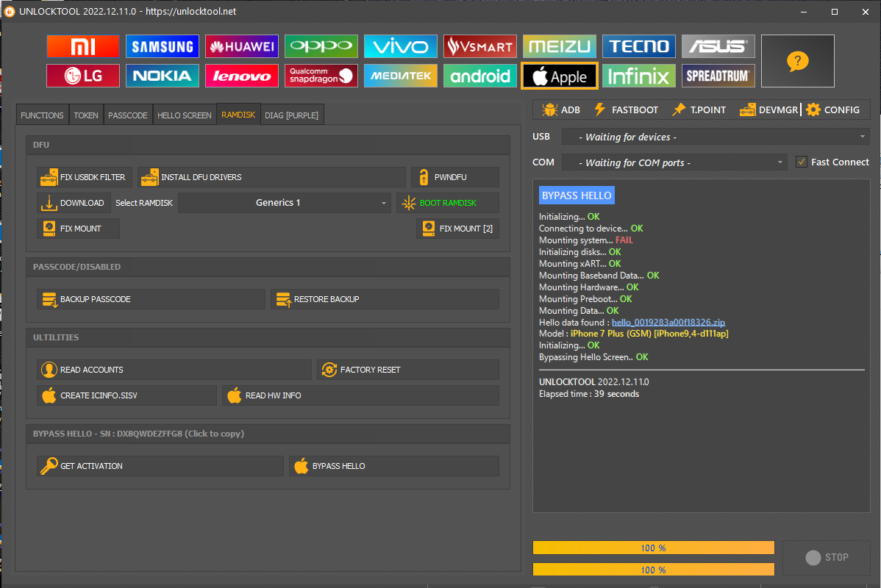Screen dimensions: 881x588
Task: Click GET ACTIVATION button
Action: pyautogui.click(x=160, y=466)
